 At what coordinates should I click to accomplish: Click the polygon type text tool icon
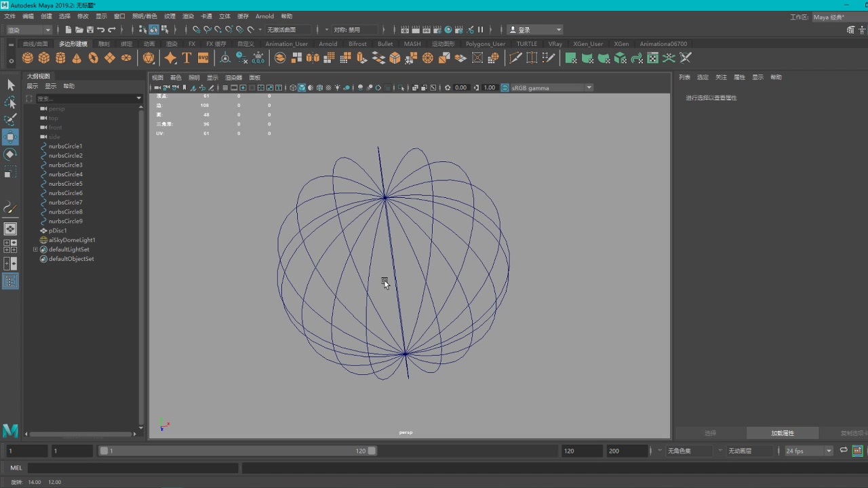pos(186,58)
